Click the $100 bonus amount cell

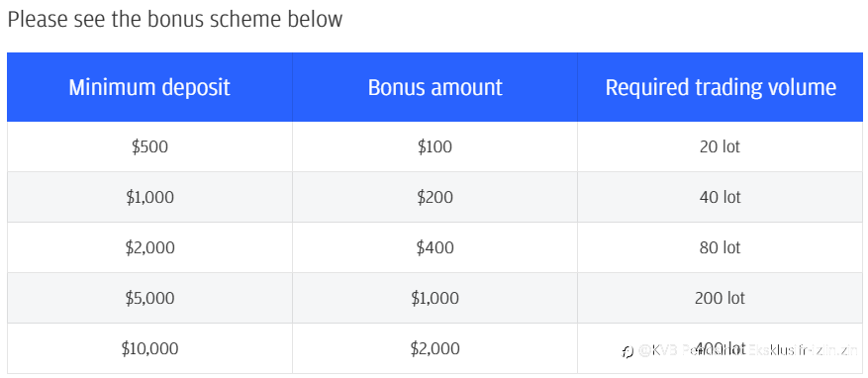(x=435, y=146)
